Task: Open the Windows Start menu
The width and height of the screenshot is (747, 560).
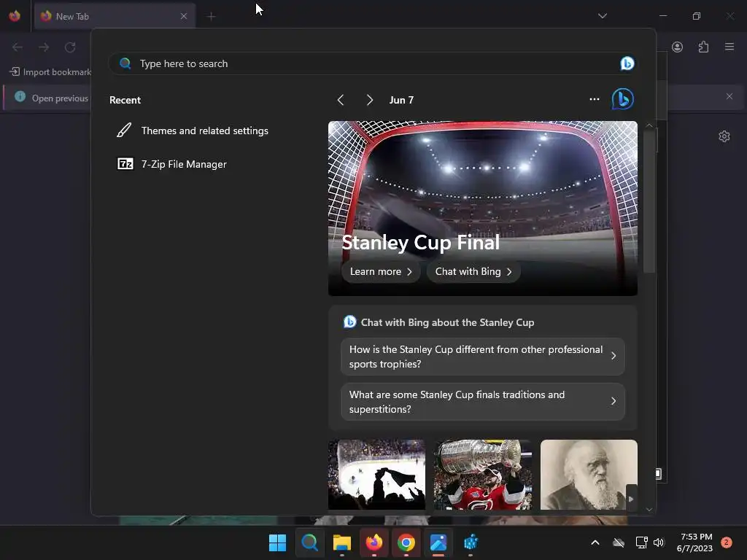Action: point(277,542)
